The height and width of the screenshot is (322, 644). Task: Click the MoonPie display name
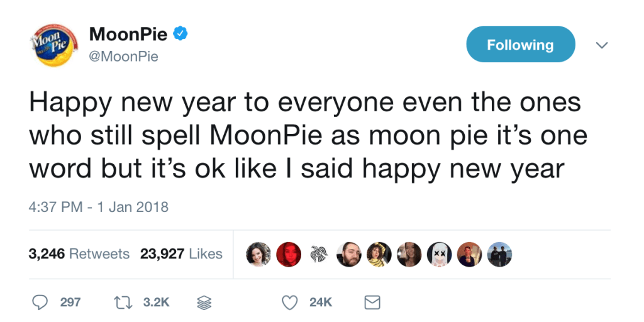click(128, 34)
